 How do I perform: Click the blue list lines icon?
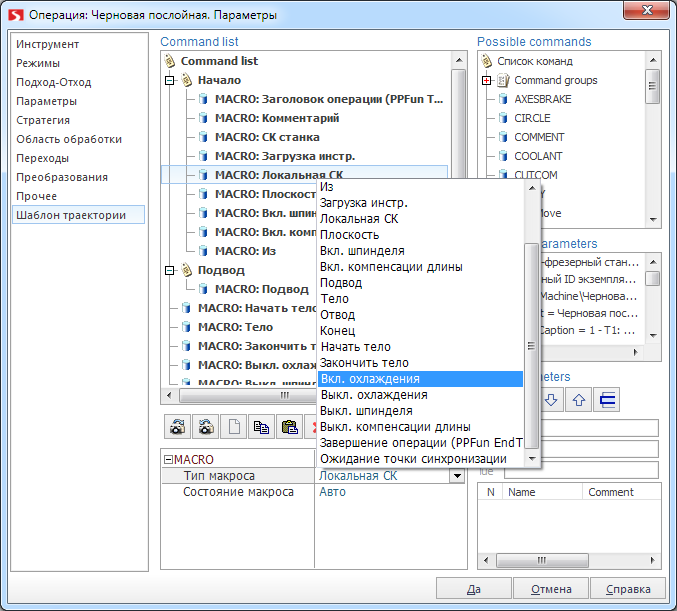pyautogui.click(x=606, y=400)
